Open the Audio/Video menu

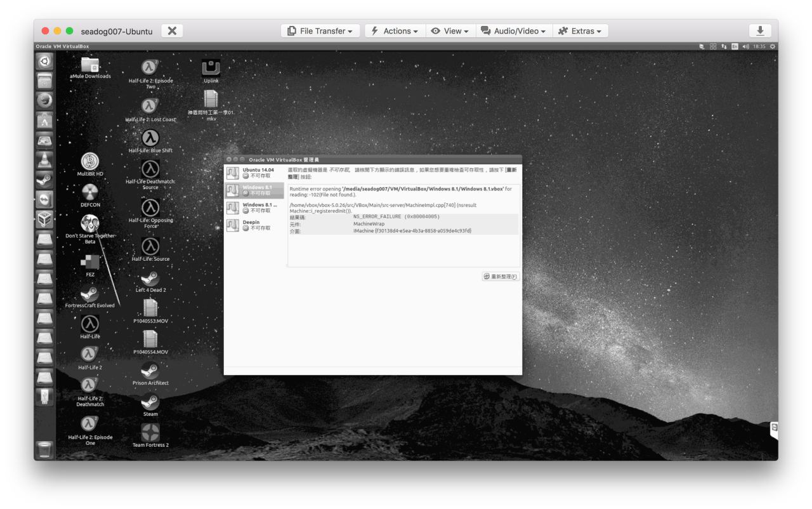pos(514,31)
